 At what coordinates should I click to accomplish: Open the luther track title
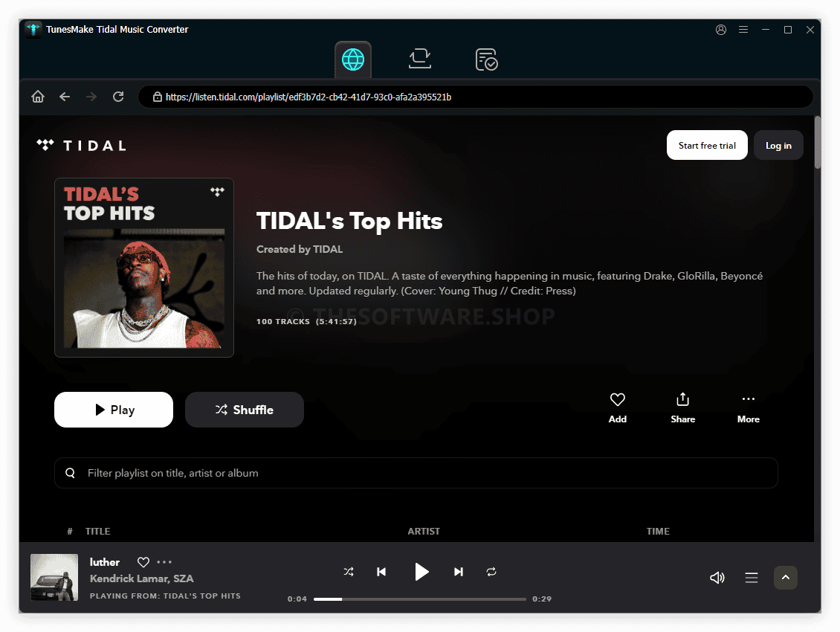[105, 562]
